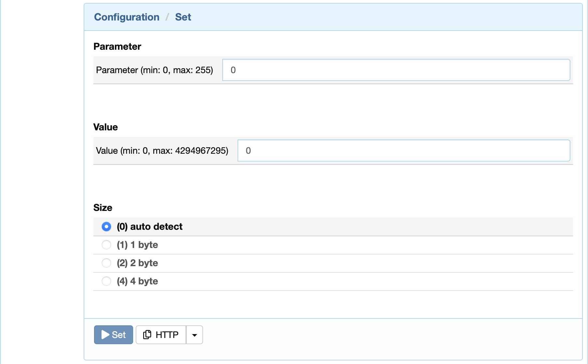Click the 'Parameter (min: 0, max: 255)' label
Viewport: 588px width, 364px height.
point(155,70)
